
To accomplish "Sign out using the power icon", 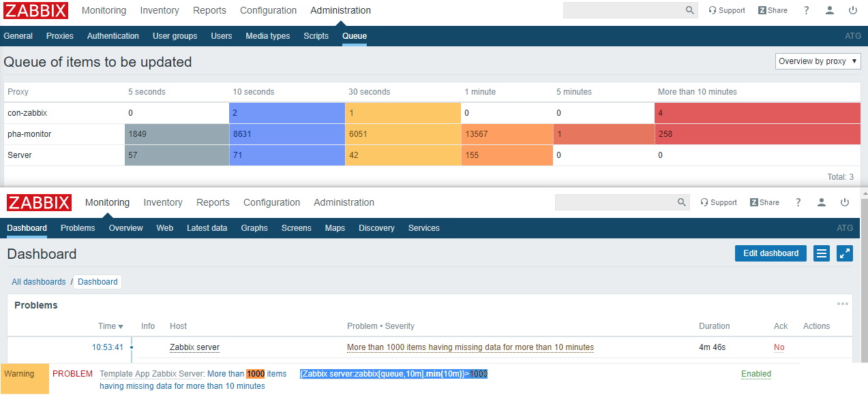I will click(x=852, y=10).
